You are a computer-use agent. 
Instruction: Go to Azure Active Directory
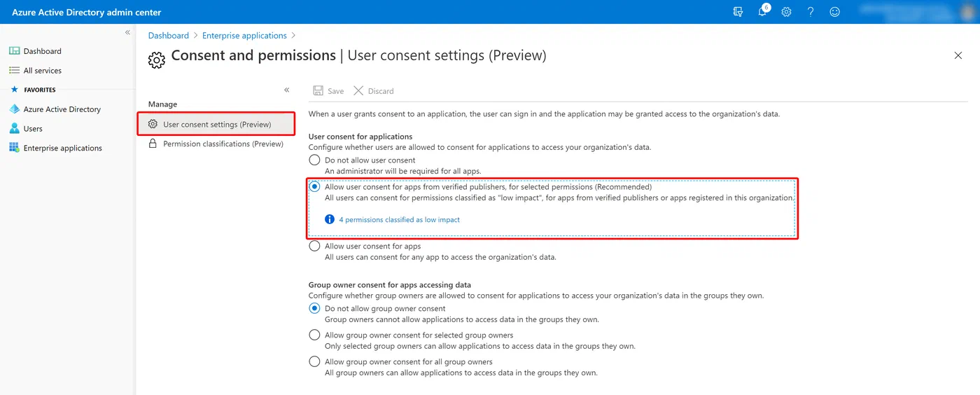coord(62,109)
